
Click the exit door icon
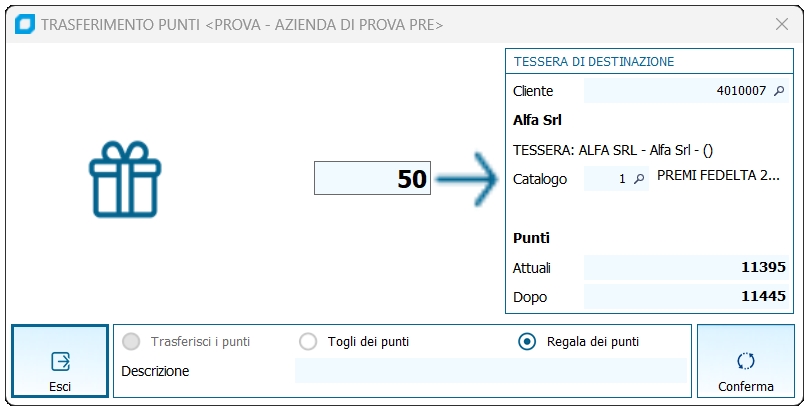pos(60,361)
